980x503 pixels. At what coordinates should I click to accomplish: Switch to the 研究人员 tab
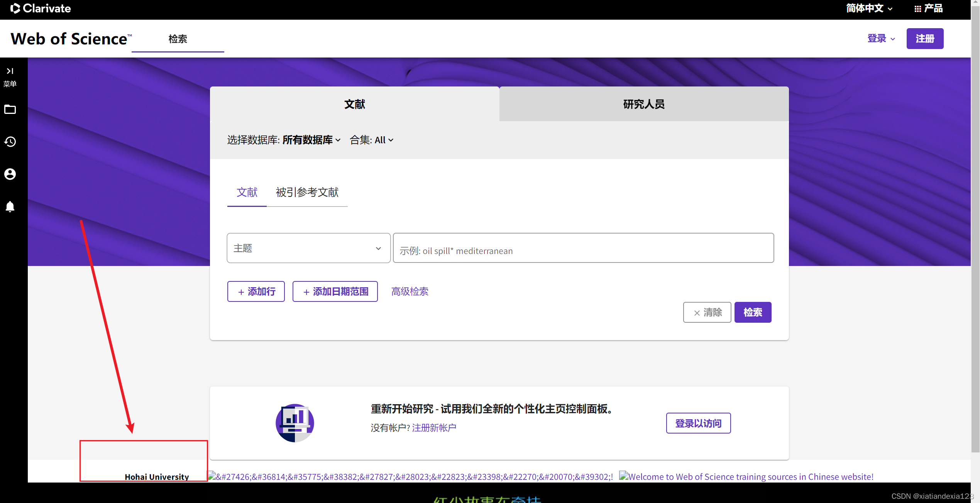[x=644, y=104]
